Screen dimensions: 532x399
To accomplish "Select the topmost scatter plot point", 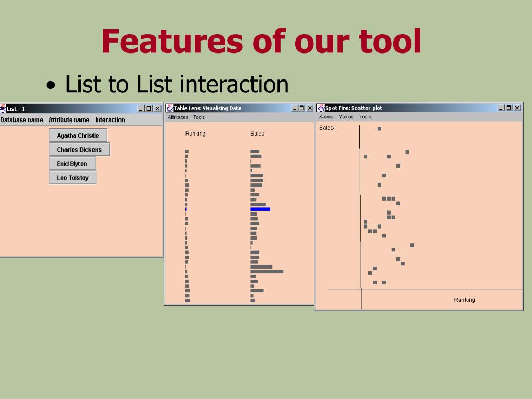I will pos(380,129).
